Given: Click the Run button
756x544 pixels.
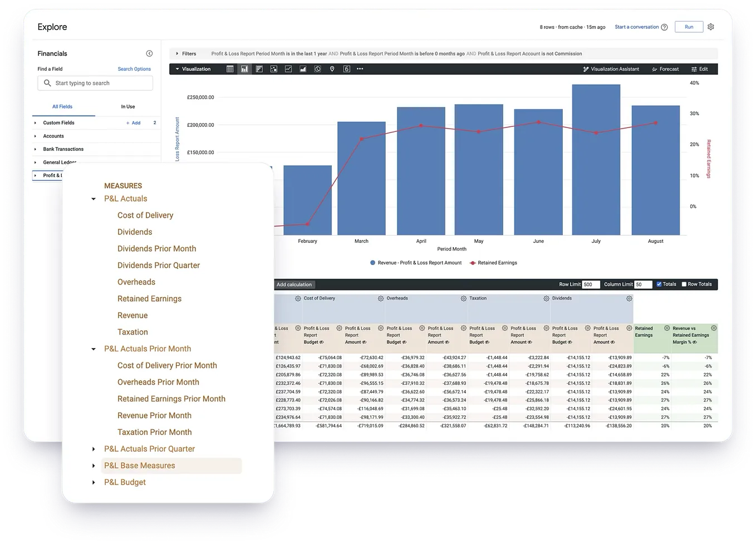Looking at the screenshot, I should (689, 26).
